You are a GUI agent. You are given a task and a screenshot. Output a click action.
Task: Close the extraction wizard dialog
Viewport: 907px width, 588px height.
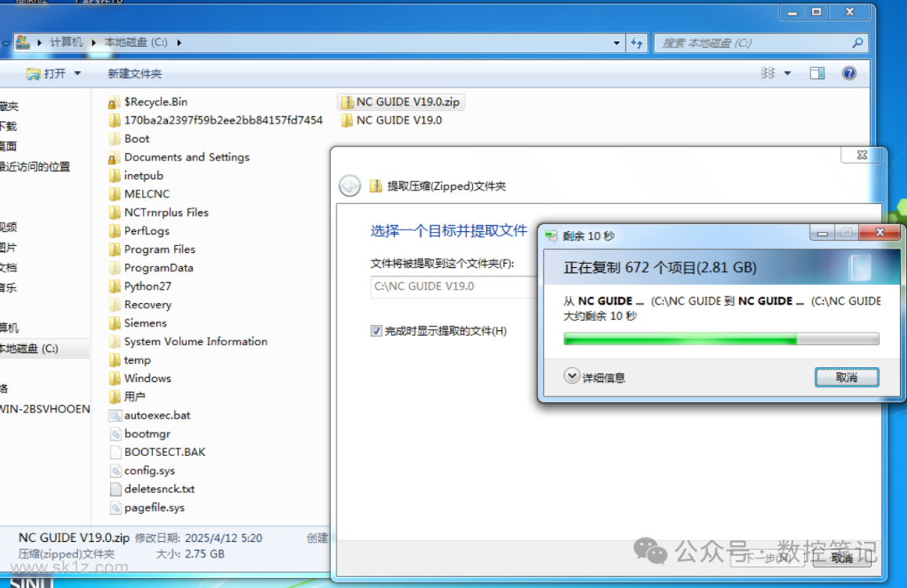[x=862, y=155]
